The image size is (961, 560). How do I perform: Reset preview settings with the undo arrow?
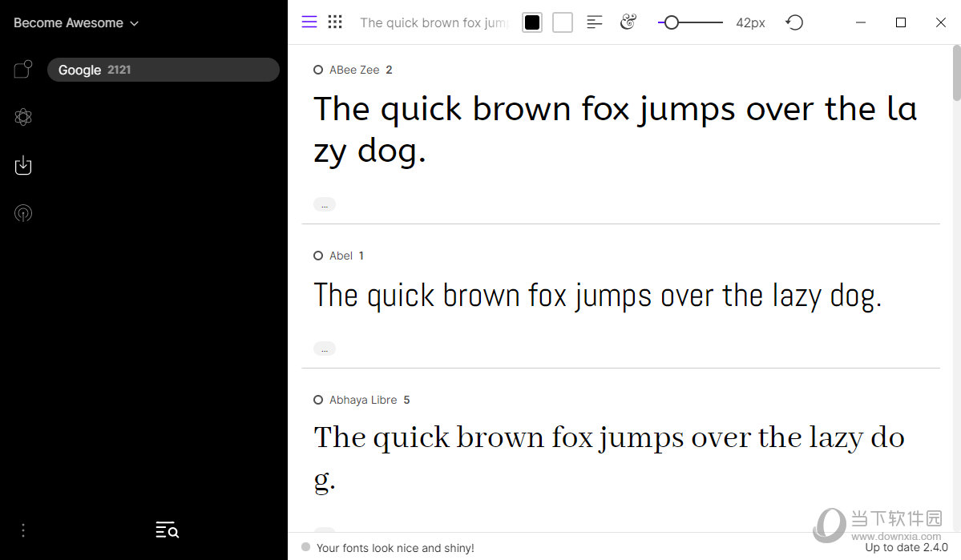click(794, 22)
